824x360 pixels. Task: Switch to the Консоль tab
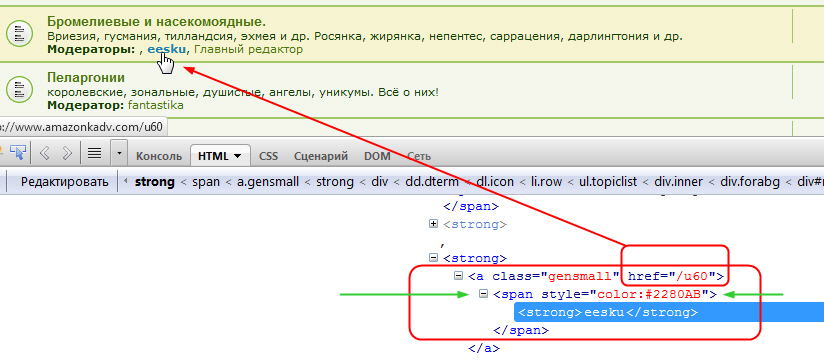pyautogui.click(x=159, y=156)
